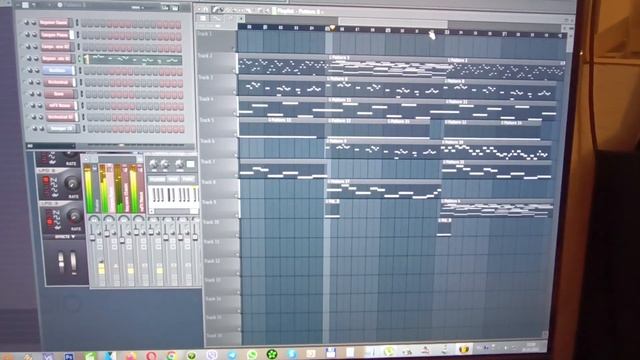
Task: Click the first EQ knob in the mixer
Action: pos(153,164)
